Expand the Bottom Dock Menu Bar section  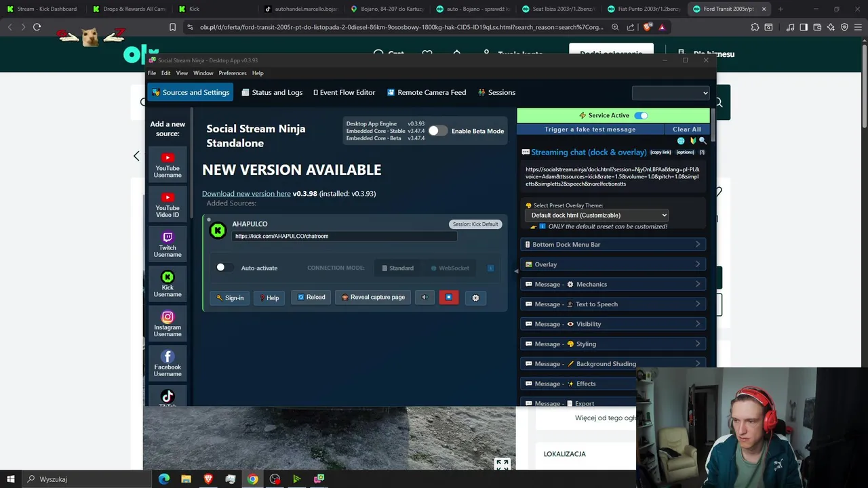tap(613, 245)
